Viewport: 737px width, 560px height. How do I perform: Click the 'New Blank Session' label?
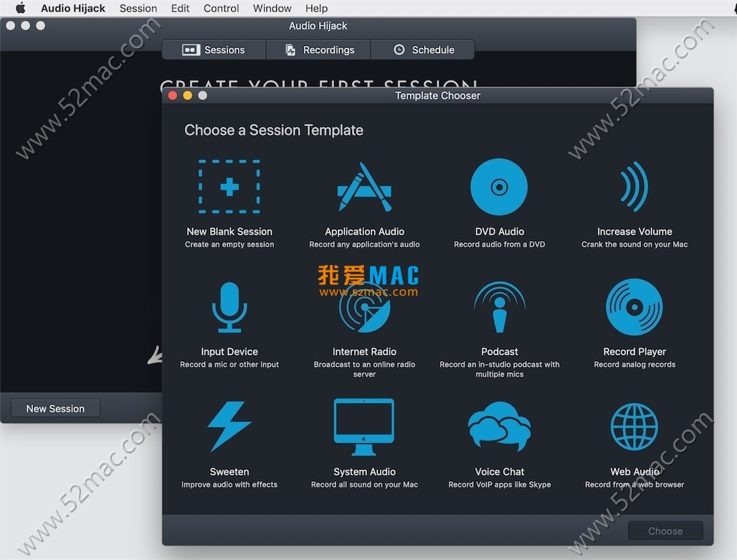[x=230, y=231]
